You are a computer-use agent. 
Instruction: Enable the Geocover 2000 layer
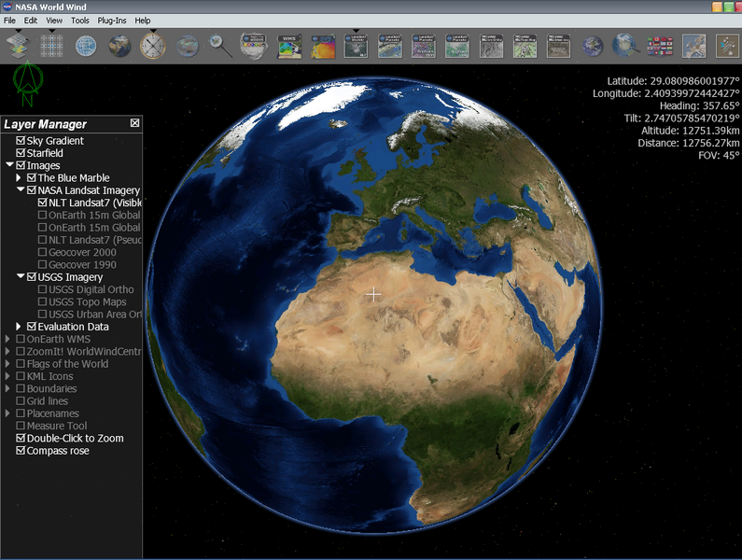pyautogui.click(x=42, y=252)
